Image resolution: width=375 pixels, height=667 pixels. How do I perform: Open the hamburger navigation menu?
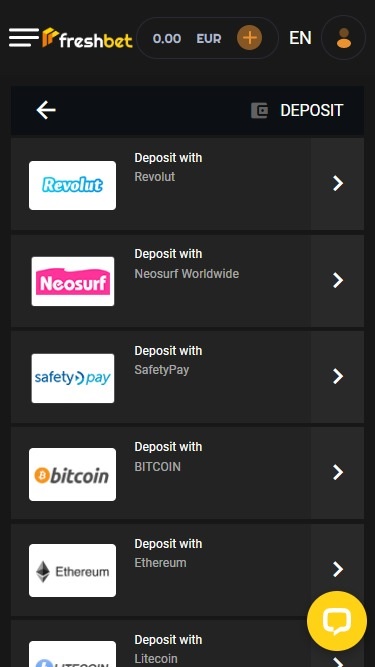[x=24, y=38]
